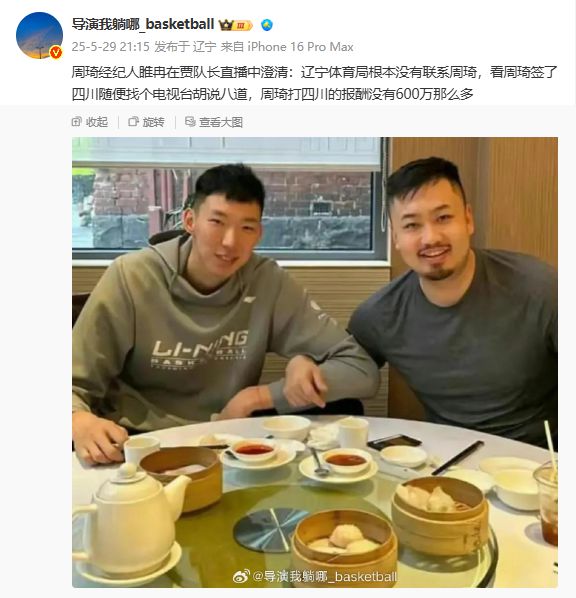Viewport: 576px width, 598px height.
Task: Click the orange verified V badge
Action: coord(56,52)
